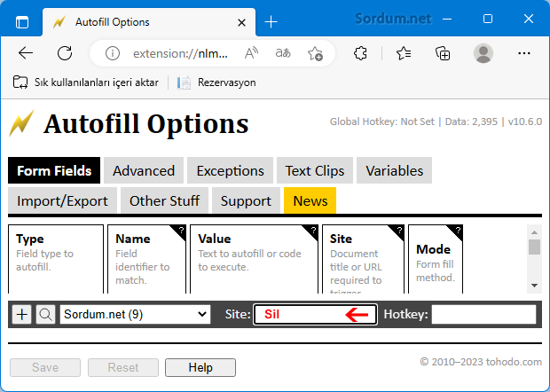
Task: View site information icon in address bar
Action: tap(113, 53)
